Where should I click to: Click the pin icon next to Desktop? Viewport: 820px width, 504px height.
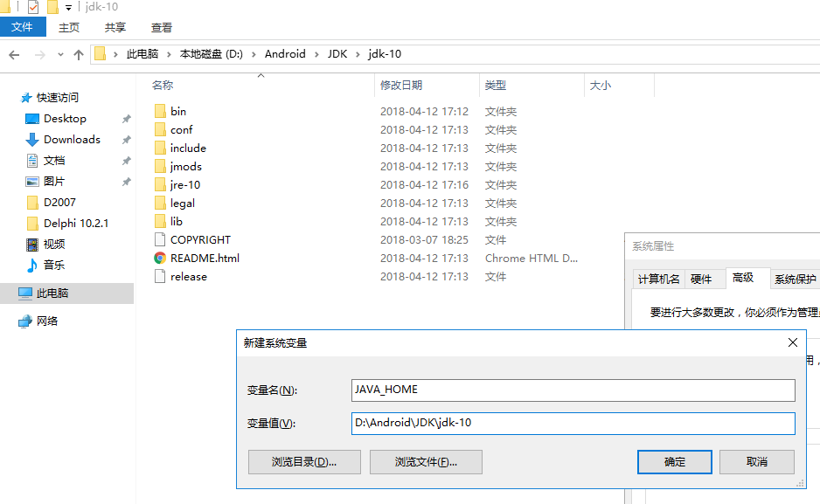(x=126, y=119)
